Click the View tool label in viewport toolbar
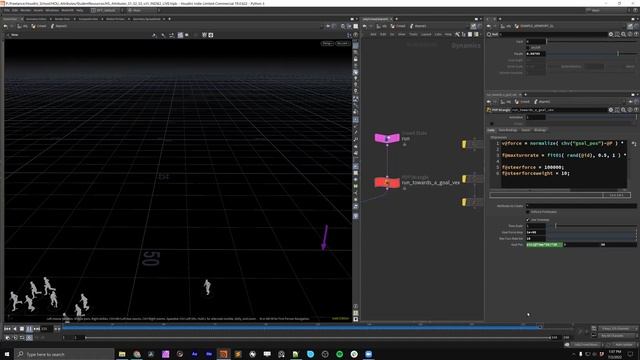Viewport: 640px width, 360px height. (15, 35)
